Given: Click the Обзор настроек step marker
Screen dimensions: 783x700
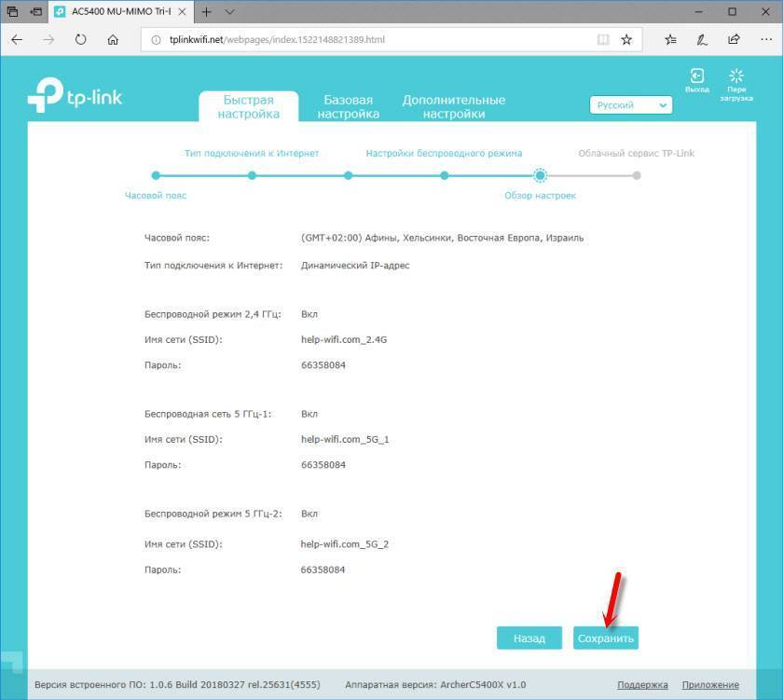Looking at the screenshot, I should tap(540, 175).
